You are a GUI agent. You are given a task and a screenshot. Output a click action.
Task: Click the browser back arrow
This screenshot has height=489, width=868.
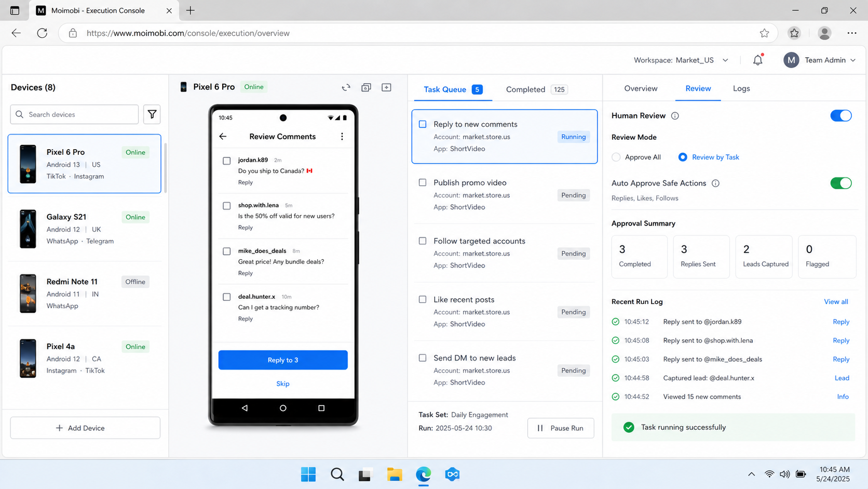coord(16,33)
